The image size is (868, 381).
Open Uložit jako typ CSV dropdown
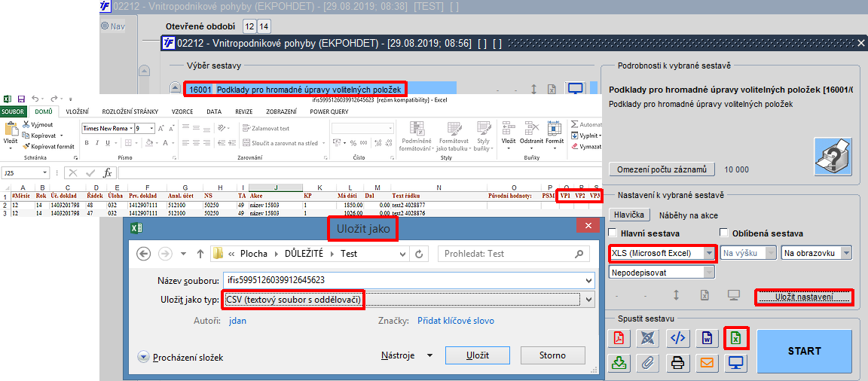coord(588,300)
